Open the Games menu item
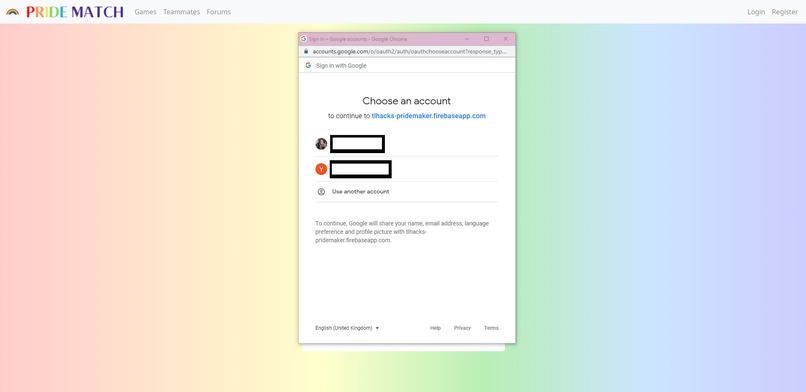This screenshot has width=806, height=392. click(x=145, y=12)
